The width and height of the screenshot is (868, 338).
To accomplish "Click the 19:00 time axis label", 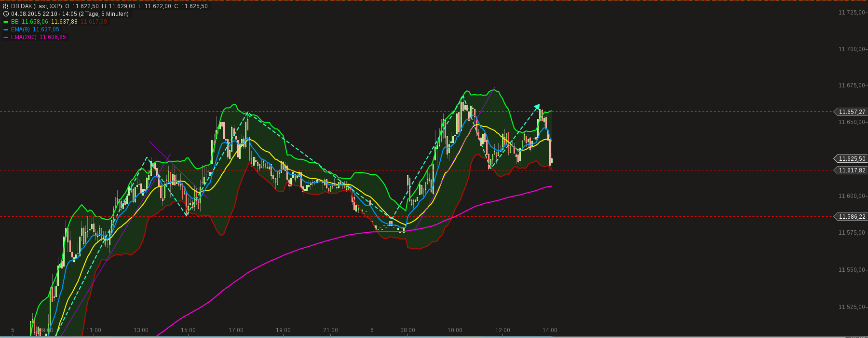I will [x=283, y=330].
